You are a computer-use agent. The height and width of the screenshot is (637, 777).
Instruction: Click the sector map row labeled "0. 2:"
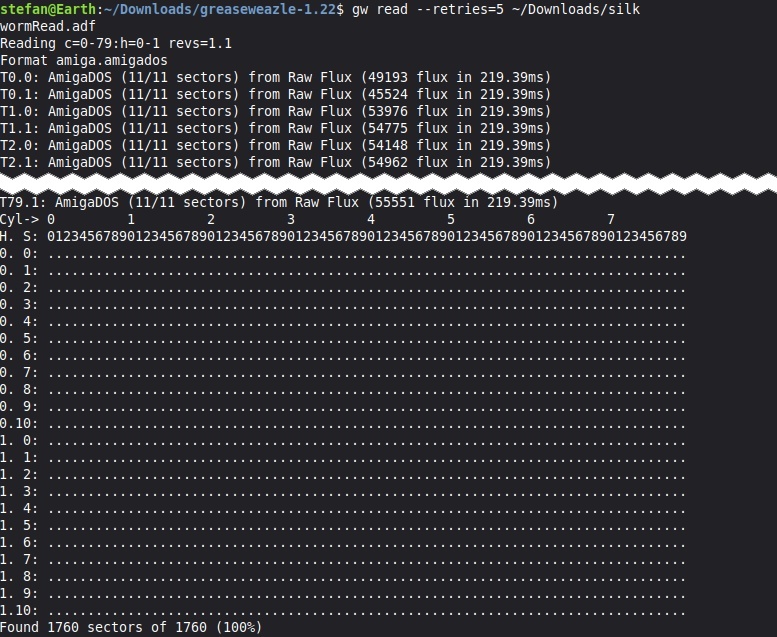click(343, 288)
